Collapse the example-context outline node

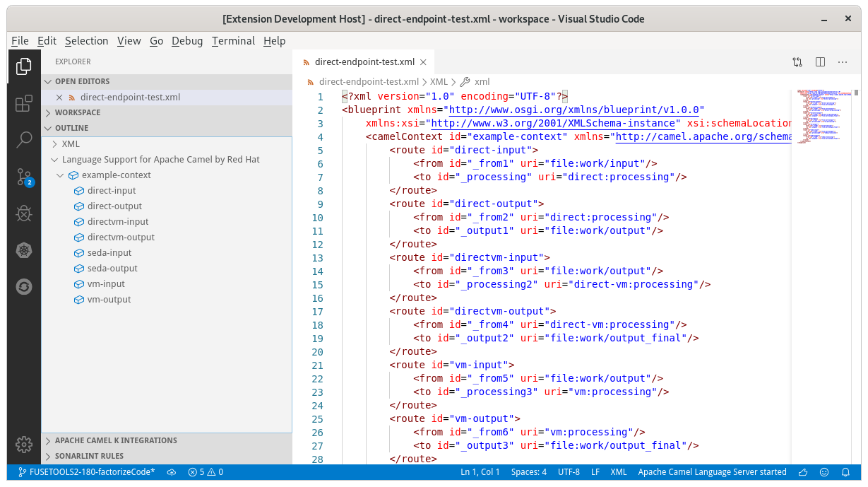61,175
